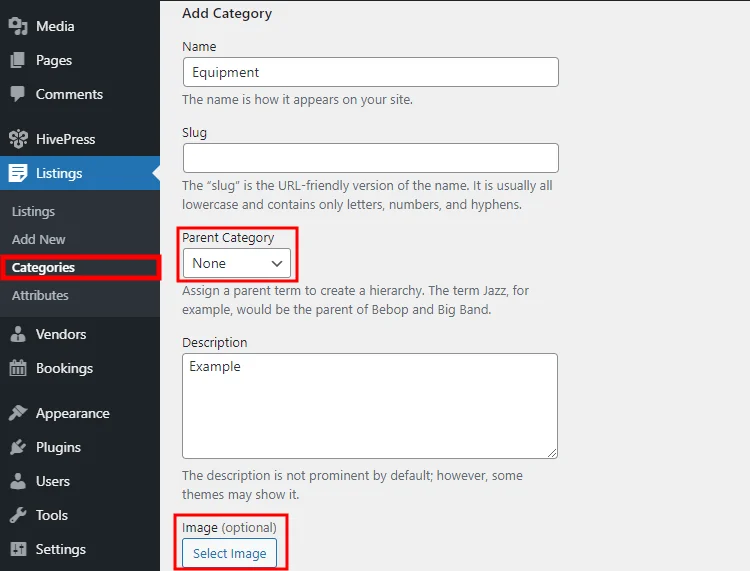Screen dimensions: 750x571
Task: Click the Plugins plug icon
Action: click(18, 447)
